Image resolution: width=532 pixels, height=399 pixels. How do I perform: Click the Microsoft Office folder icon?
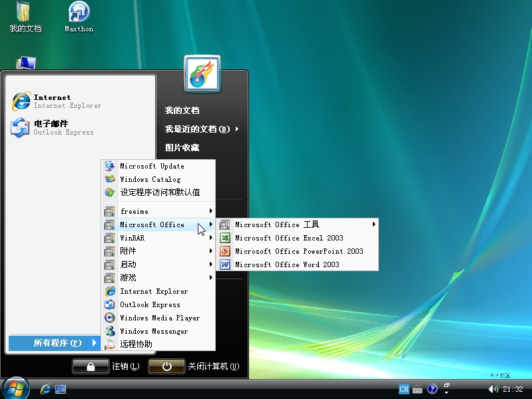pos(110,224)
